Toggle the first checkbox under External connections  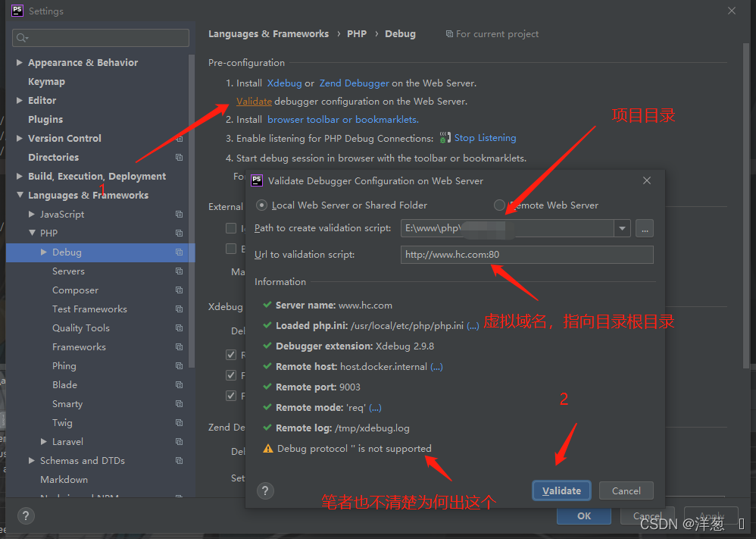[x=231, y=228]
